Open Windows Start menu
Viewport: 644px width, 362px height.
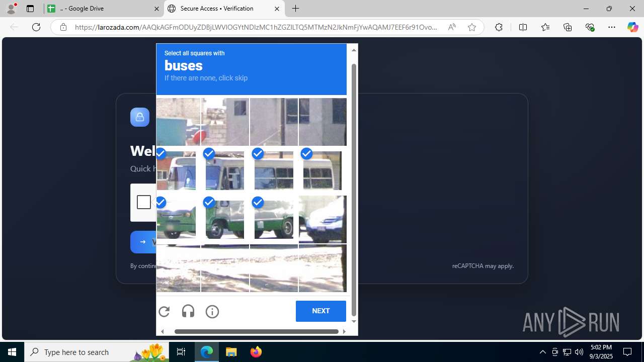pyautogui.click(x=12, y=352)
